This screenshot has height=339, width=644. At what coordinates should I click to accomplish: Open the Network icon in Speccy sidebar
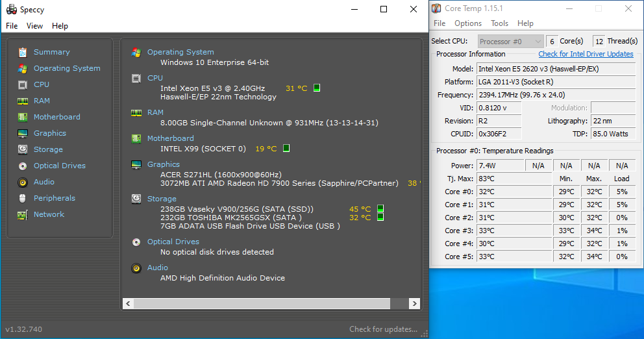point(23,214)
